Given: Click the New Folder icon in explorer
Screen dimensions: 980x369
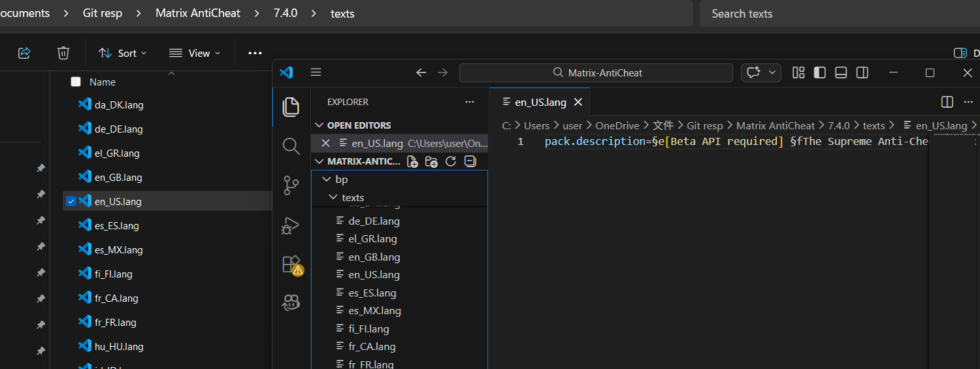Looking at the screenshot, I should click(x=431, y=162).
